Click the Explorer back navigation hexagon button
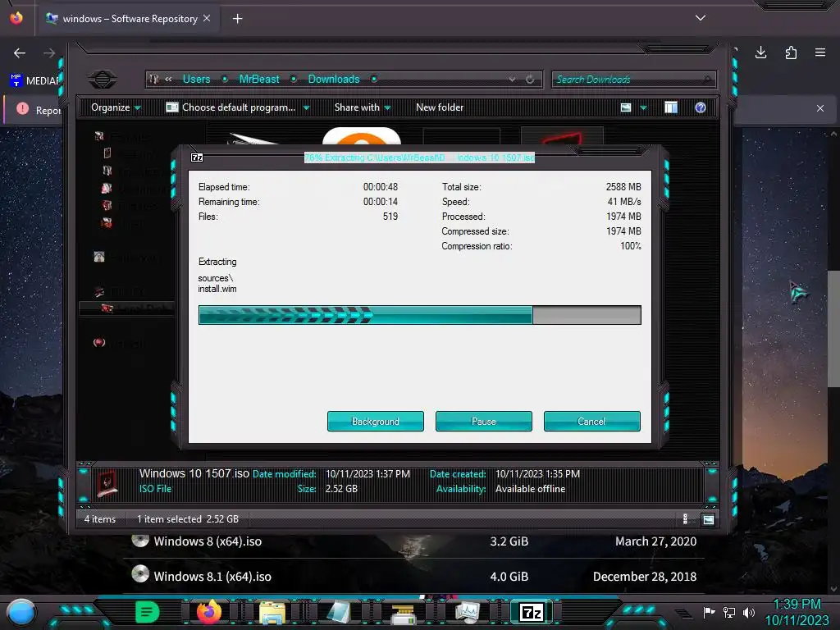The image size is (840, 630). click(x=103, y=80)
